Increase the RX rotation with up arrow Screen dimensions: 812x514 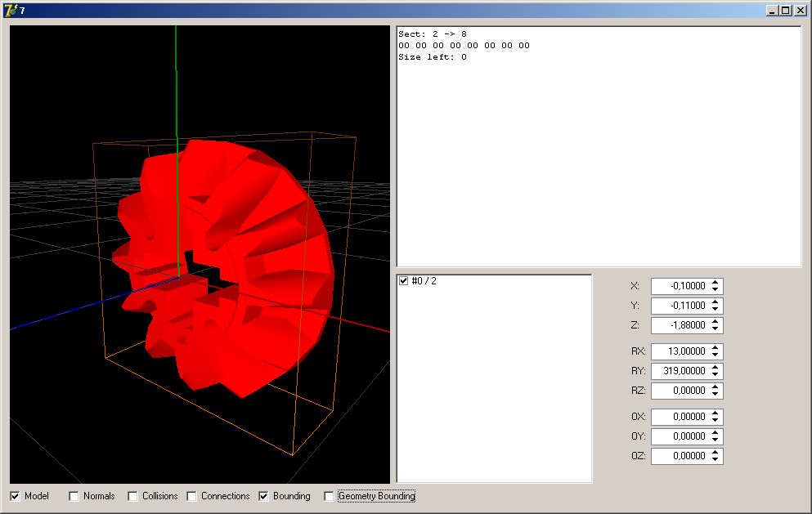pos(716,348)
